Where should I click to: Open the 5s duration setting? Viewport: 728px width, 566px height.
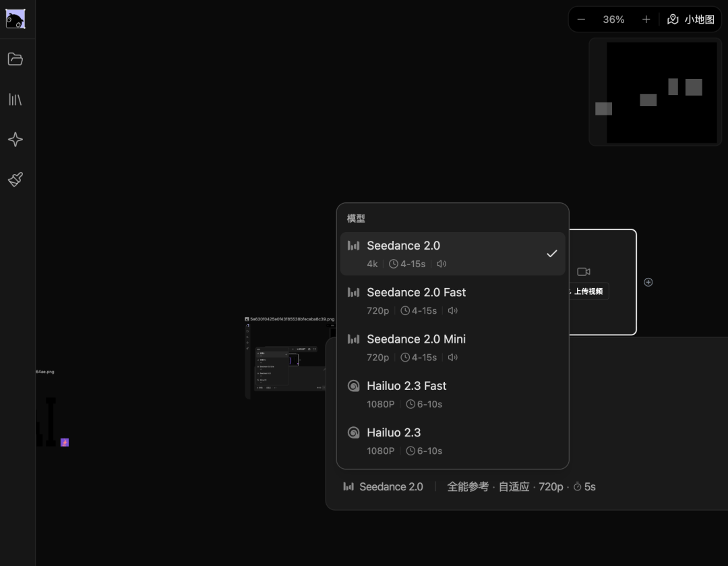[x=584, y=486]
